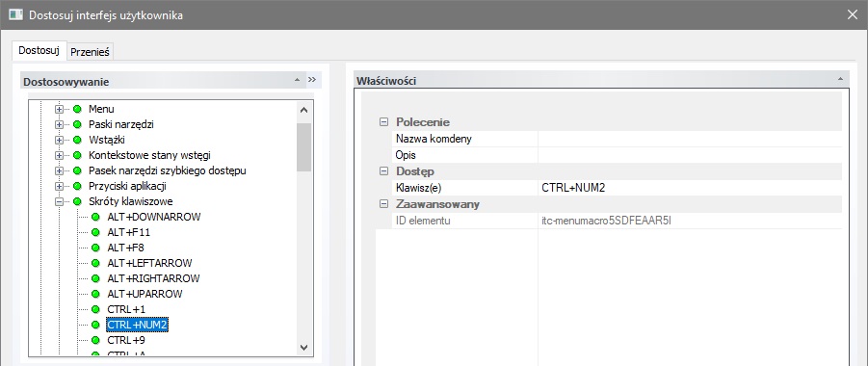Image resolution: width=868 pixels, height=366 pixels.
Task: Close the Dostosuj interfejs użytkownika dialog
Action: click(852, 15)
